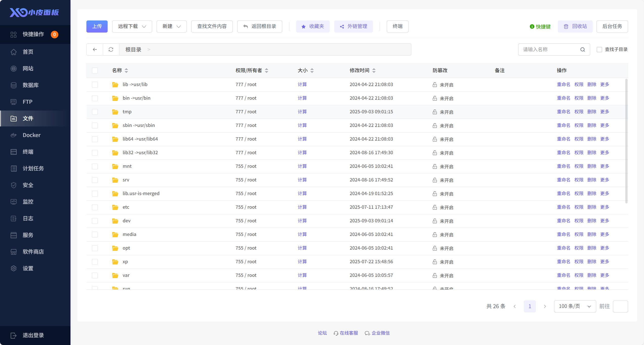Click the refresh directory icon

pyautogui.click(x=111, y=49)
